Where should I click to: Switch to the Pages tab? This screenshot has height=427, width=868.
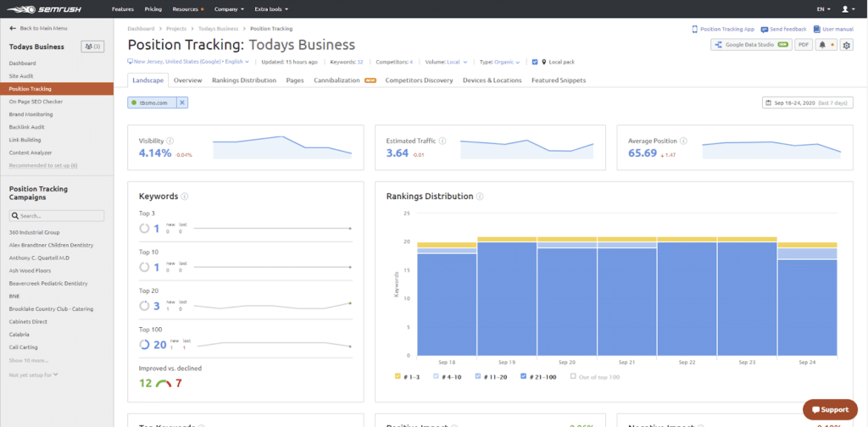pos(294,80)
